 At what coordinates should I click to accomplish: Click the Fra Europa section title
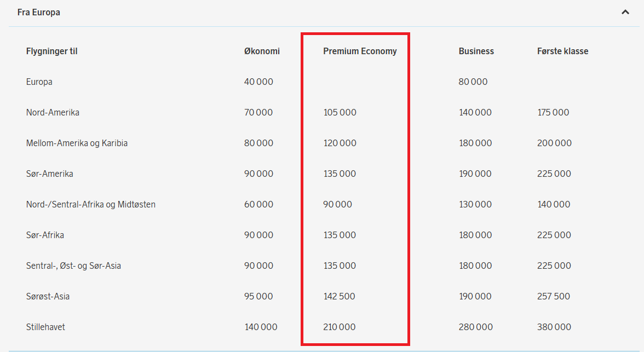tap(38, 13)
